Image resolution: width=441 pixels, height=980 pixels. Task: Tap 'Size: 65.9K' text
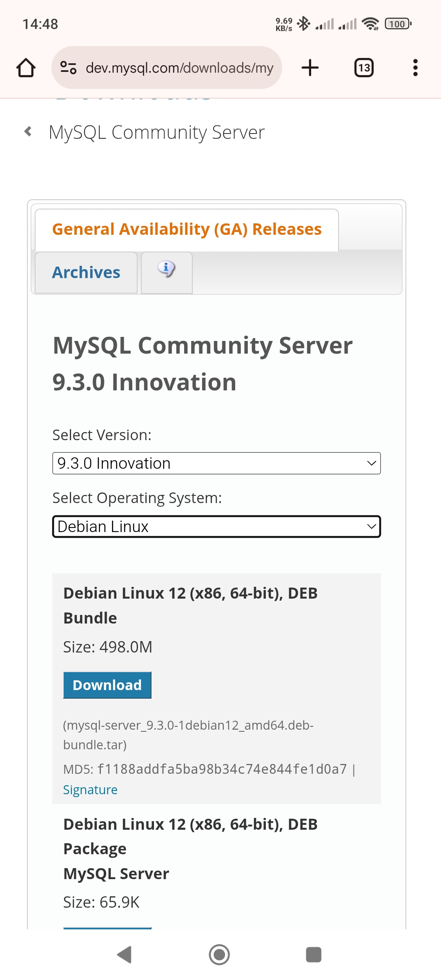pos(101,902)
